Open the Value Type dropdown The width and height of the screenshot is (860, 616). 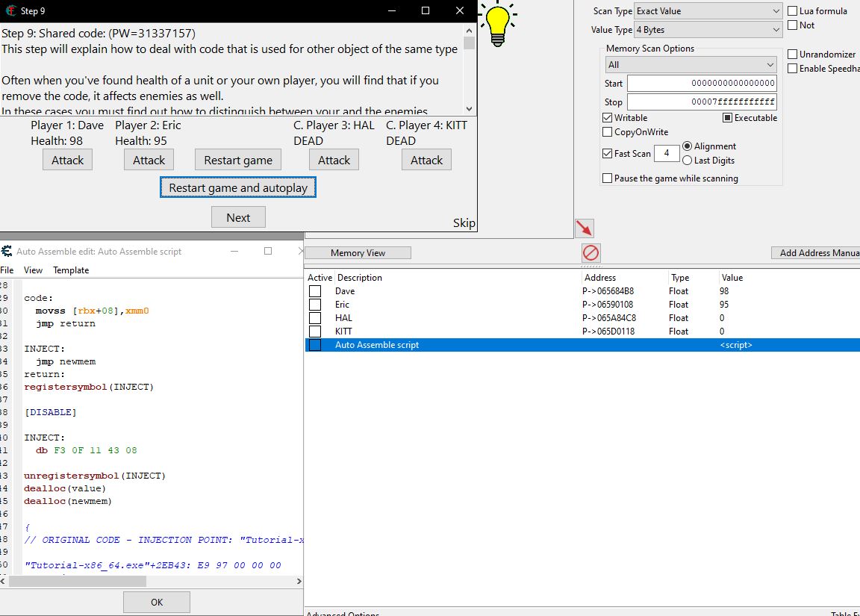708,30
